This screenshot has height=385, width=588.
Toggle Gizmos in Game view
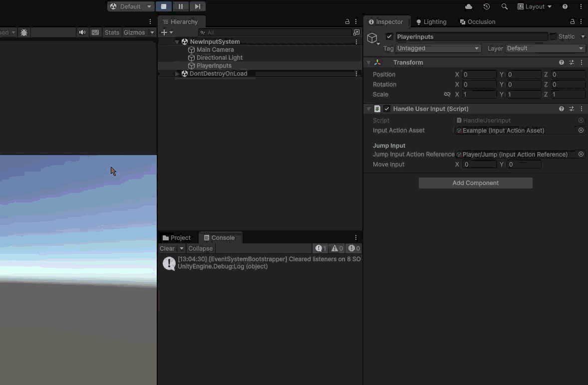(134, 32)
